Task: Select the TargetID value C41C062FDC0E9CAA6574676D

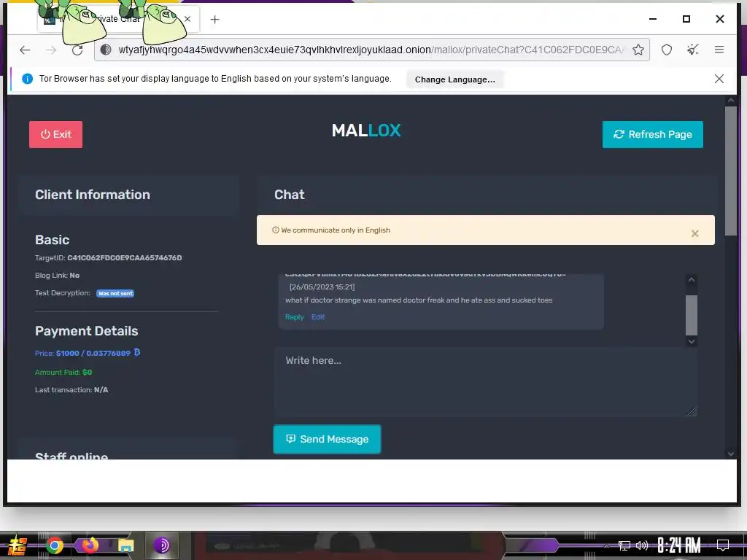Action: coord(124,257)
